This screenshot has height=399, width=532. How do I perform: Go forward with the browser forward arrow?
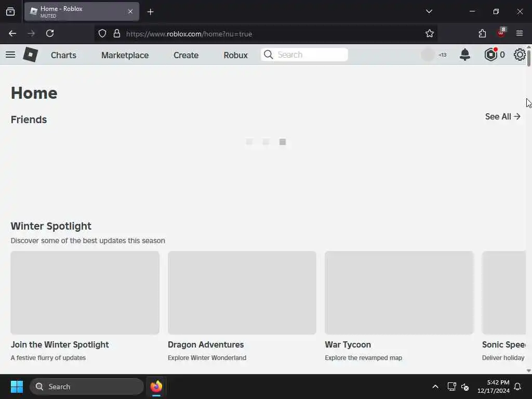coord(31,34)
